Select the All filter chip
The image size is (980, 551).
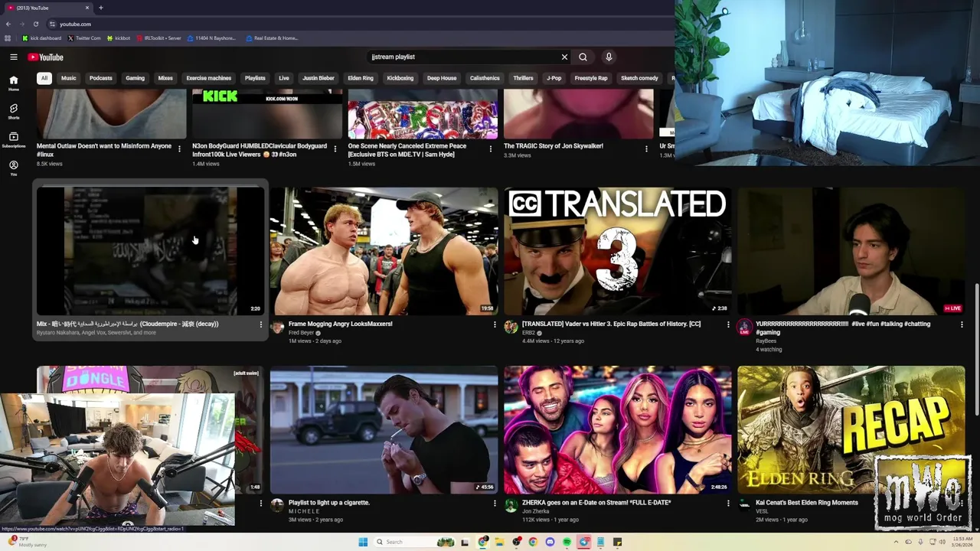(44, 78)
